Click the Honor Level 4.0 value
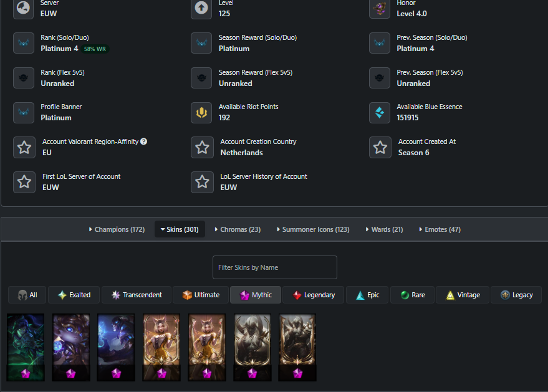This screenshot has height=392, width=548. (411, 14)
